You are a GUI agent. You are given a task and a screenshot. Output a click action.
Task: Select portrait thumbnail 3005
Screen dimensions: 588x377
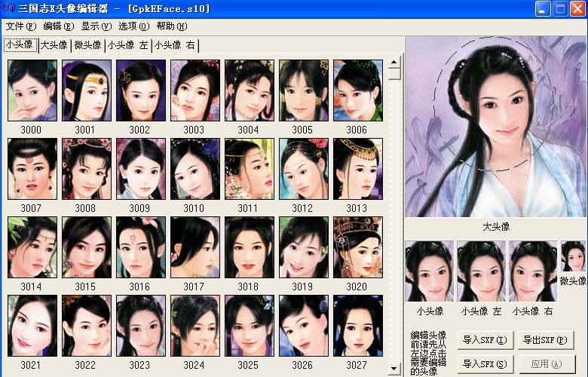click(304, 90)
